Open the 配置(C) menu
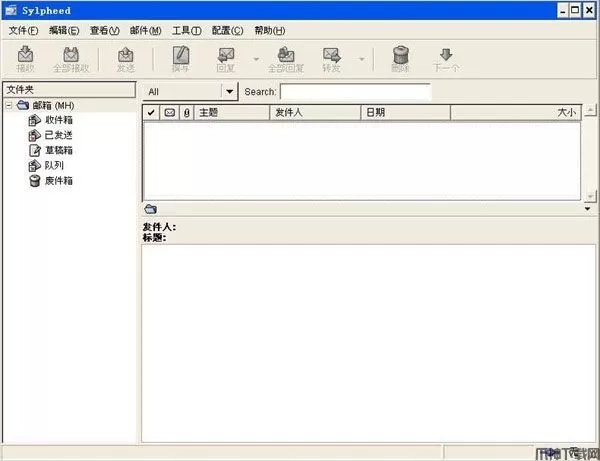Image resolution: width=600 pixels, height=461 pixels. [227, 31]
